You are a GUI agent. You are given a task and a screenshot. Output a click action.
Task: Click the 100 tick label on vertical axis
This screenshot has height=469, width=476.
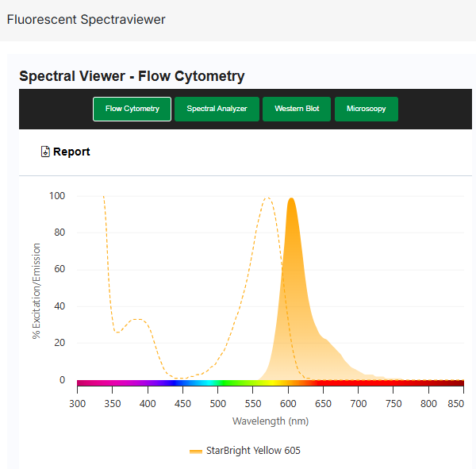(57, 196)
